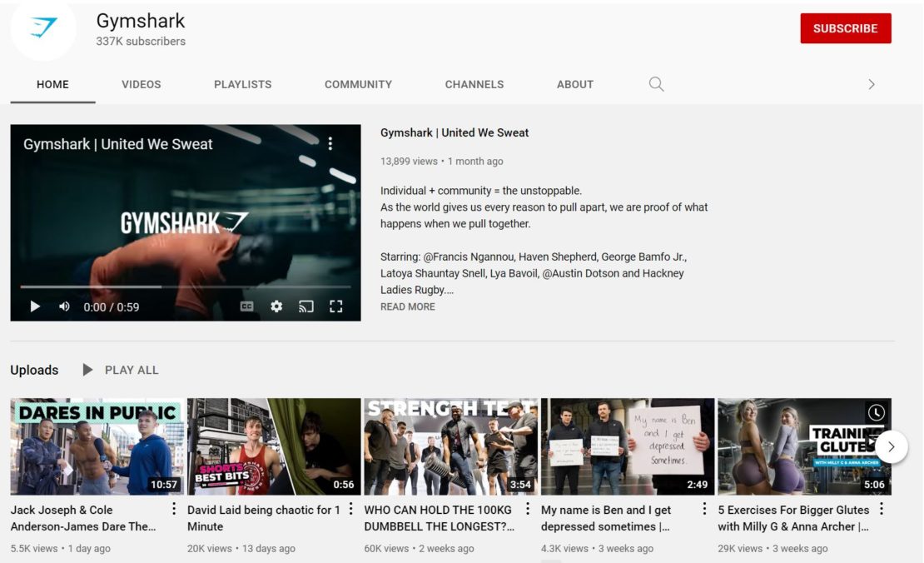Open video player settings gear
Image resolution: width=924 pixels, height=563 pixels.
276,306
